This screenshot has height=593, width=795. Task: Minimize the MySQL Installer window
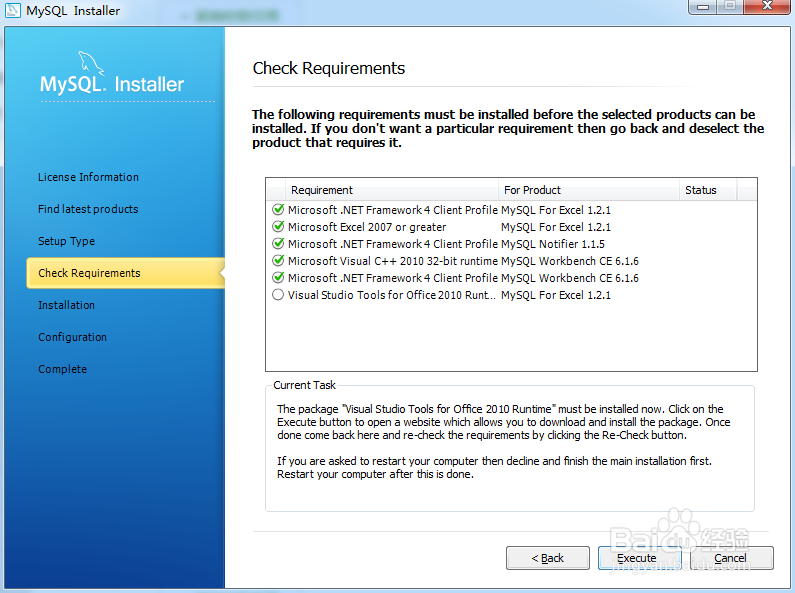pos(703,7)
